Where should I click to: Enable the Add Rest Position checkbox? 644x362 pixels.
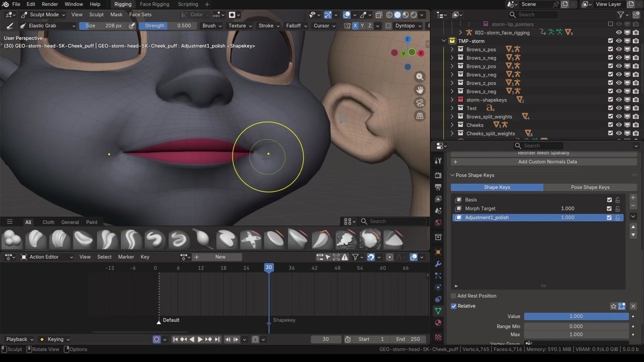[454, 296]
